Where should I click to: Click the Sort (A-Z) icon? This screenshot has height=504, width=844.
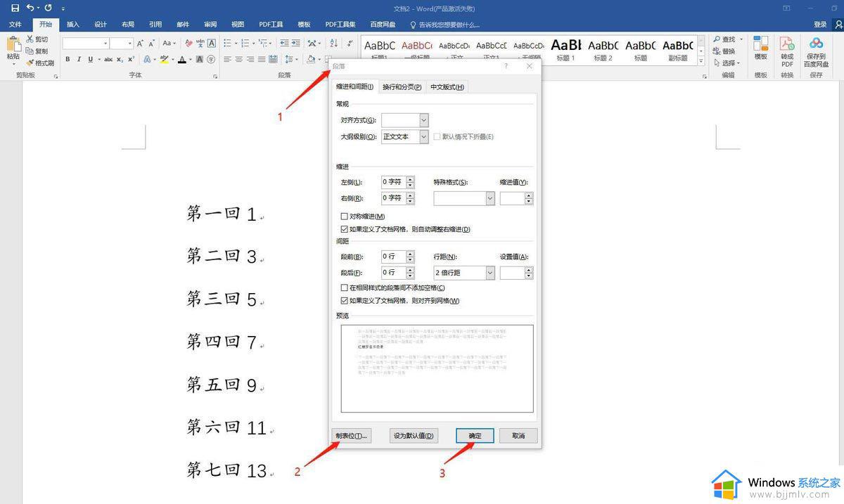[x=333, y=44]
